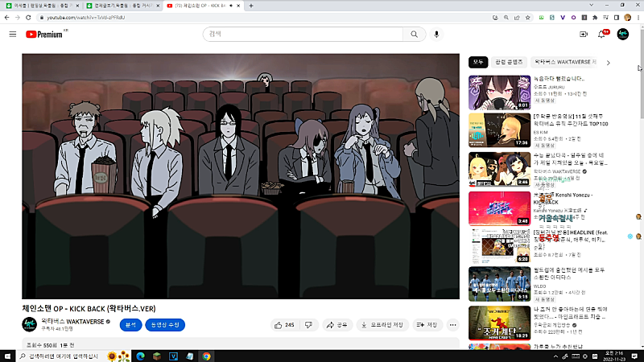Select the '모두' filter chip
This screenshot has width=644, height=362.
478,62
